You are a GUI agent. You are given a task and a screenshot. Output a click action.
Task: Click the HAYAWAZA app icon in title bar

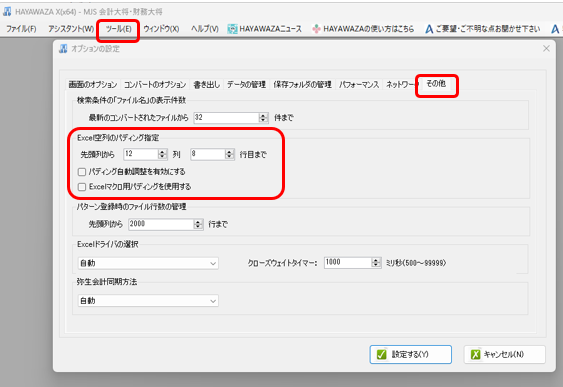tap(7, 11)
